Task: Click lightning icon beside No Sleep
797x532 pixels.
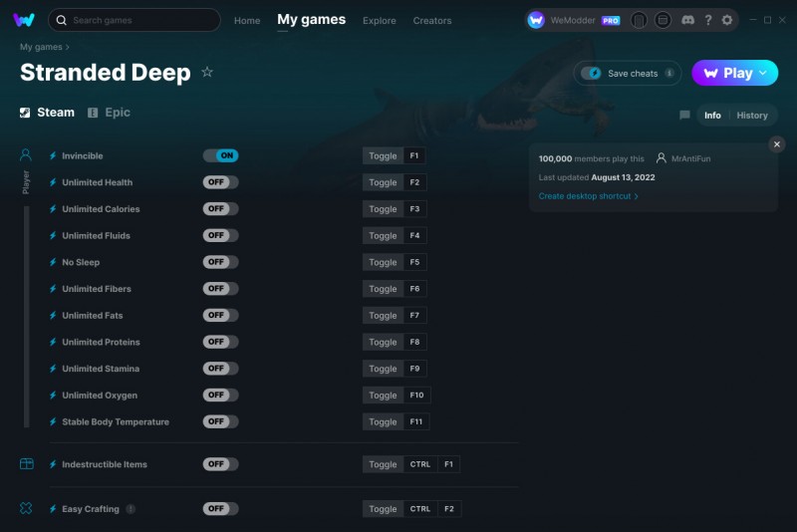Action: pyautogui.click(x=53, y=262)
